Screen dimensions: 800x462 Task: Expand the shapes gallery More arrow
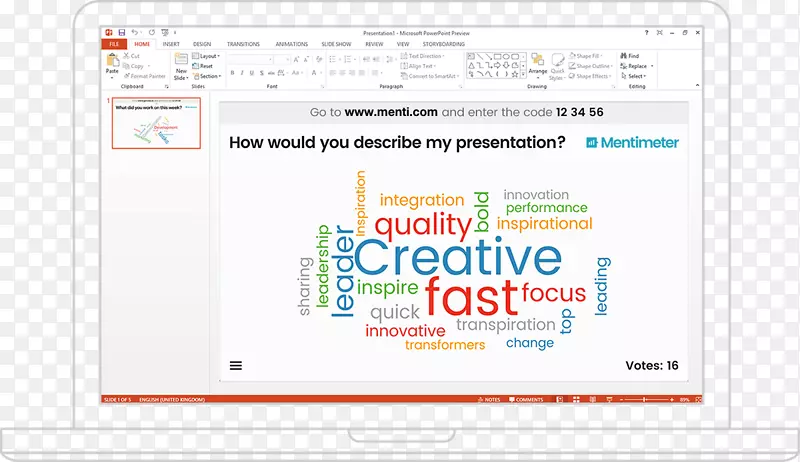523,75
